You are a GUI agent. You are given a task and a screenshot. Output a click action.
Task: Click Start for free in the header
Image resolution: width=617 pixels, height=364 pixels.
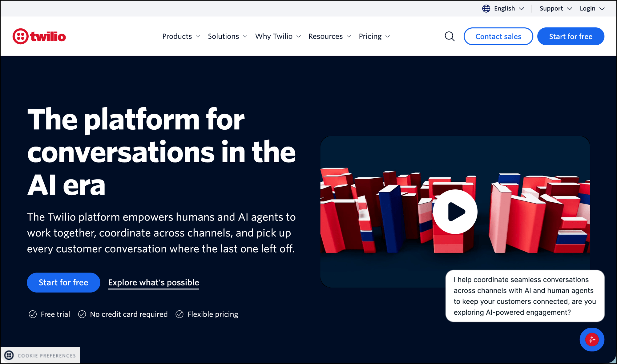tap(571, 36)
